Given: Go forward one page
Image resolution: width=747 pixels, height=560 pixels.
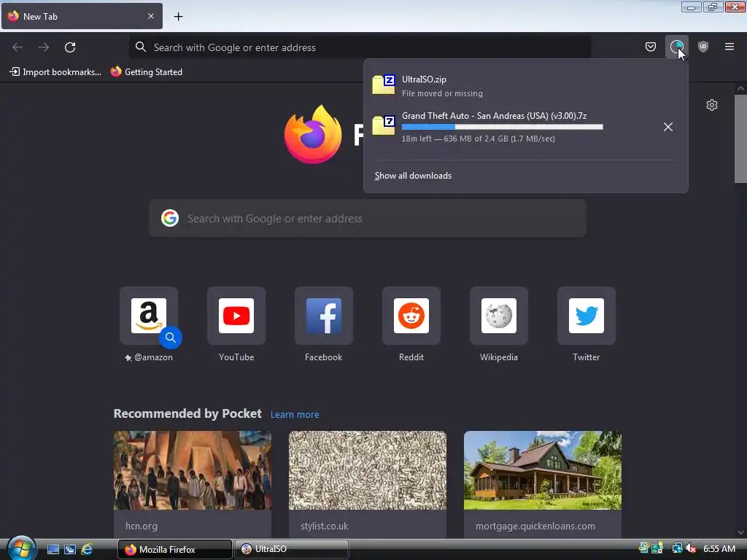Looking at the screenshot, I should pos(44,47).
